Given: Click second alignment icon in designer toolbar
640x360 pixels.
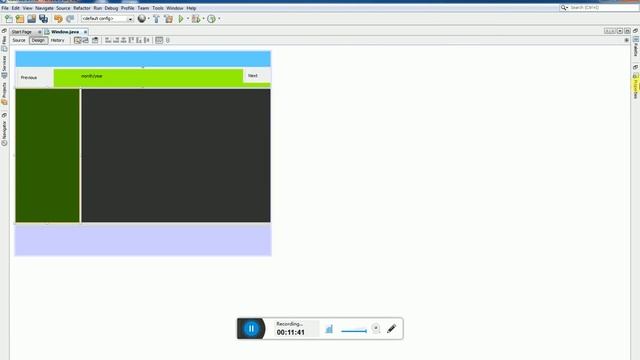Looking at the screenshot, I should click(116, 40).
